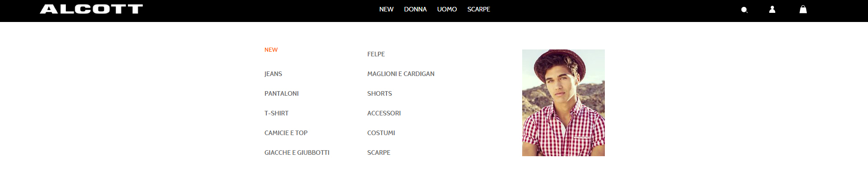
Task: Open the NEW top menu
Action: click(x=386, y=9)
